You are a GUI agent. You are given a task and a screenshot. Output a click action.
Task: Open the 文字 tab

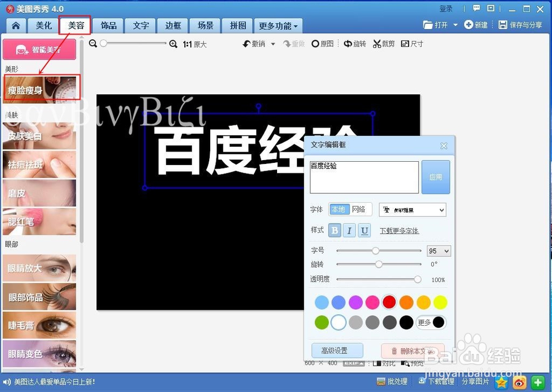[x=141, y=26]
